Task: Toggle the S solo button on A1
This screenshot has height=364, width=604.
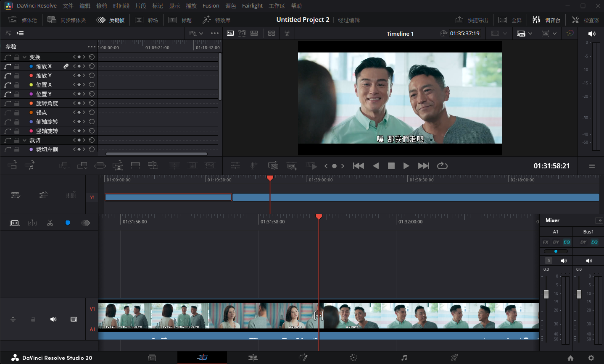Action: [x=549, y=261]
